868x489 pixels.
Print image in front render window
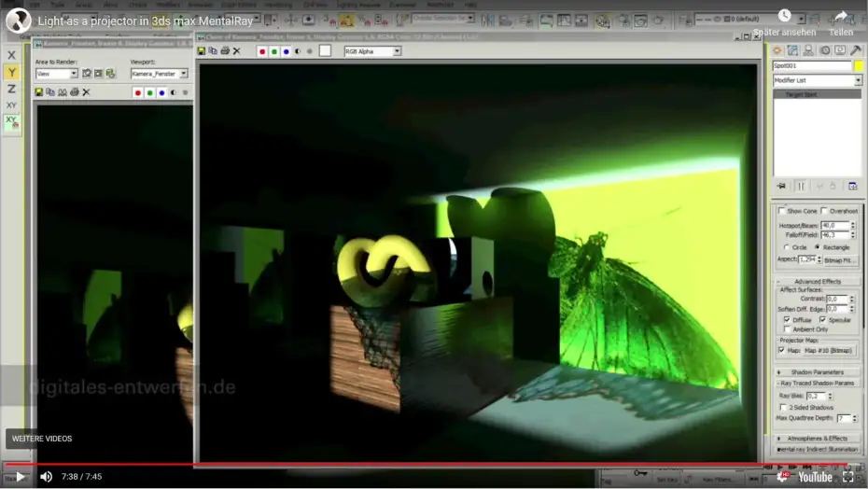pyautogui.click(x=225, y=51)
